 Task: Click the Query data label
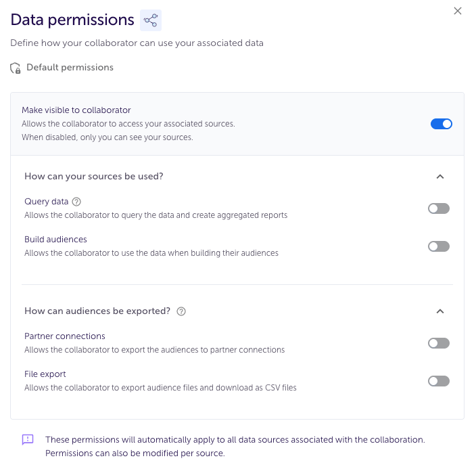[x=47, y=202]
